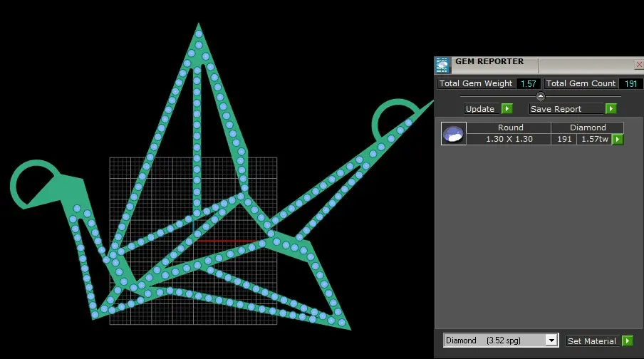Click the green arrow beside Set Material

628,340
